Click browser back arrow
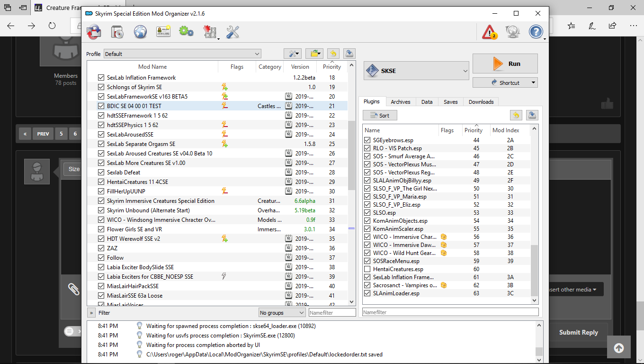Screen dimensions: 644x364 [11, 26]
